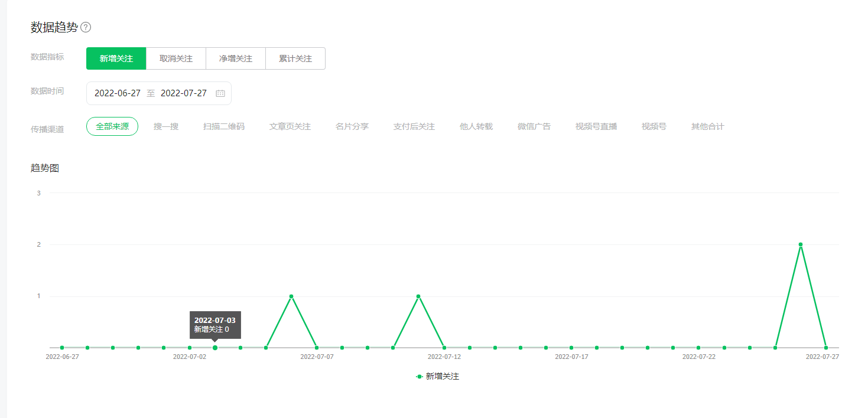Viewport: 868px width, 418px height.
Task: Select the 他人转载 channel
Action: pyautogui.click(x=476, y=126)
